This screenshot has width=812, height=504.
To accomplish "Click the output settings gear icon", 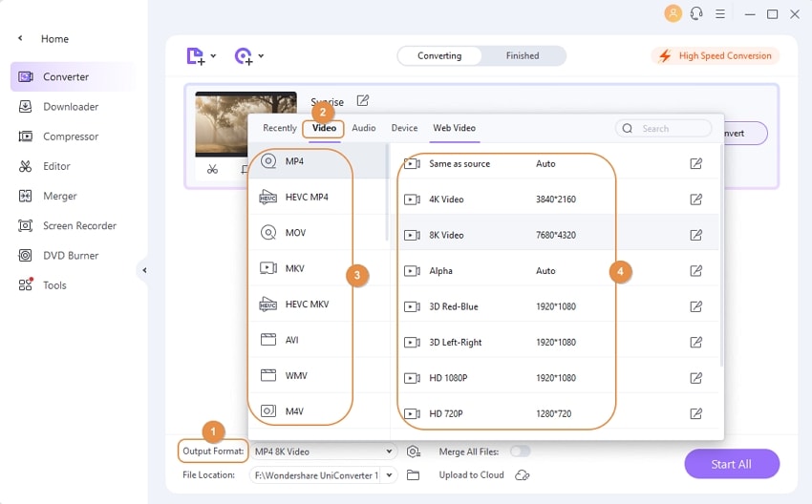I will coord(414,451).
